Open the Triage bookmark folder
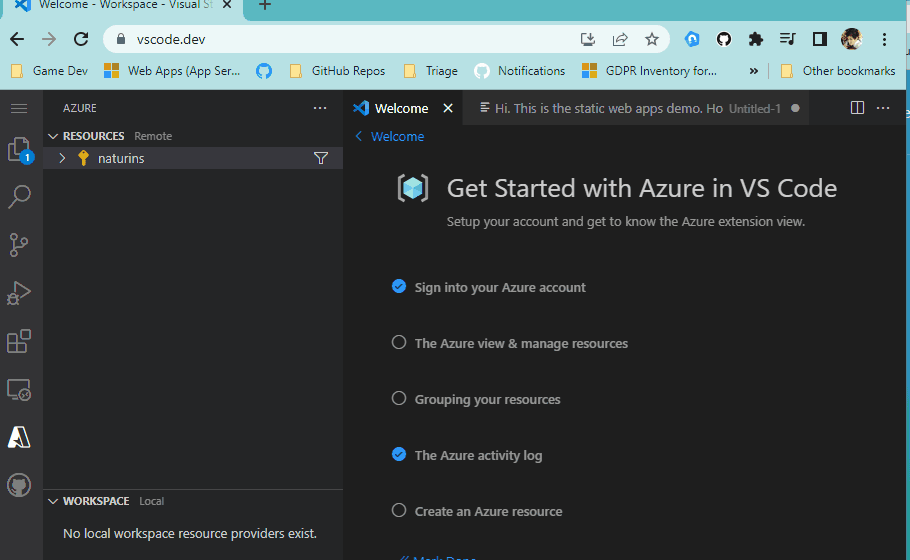The height and width of the screenshot is (560, 910). click(431, 71)
